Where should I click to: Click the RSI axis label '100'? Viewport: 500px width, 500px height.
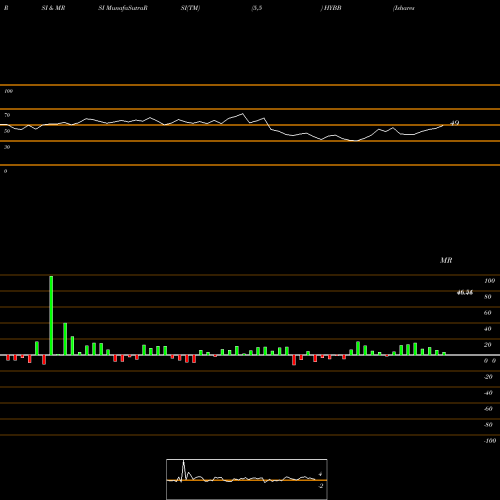tap(9, 91)
